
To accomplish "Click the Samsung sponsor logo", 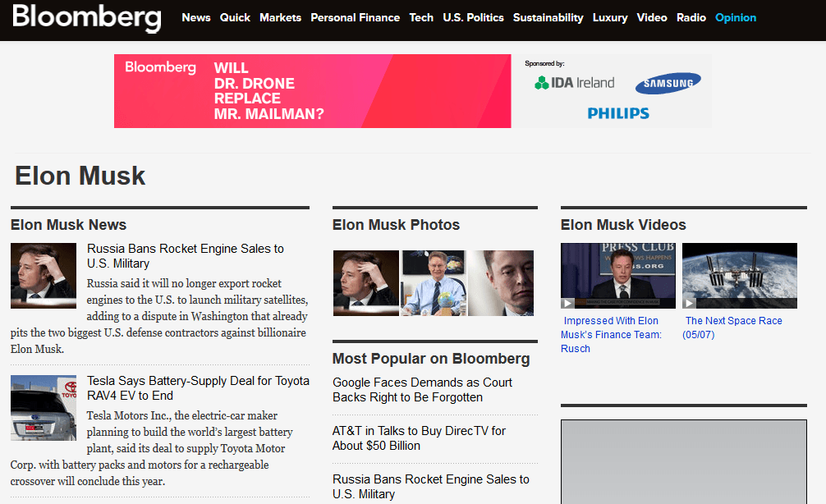I will (668, 83).
